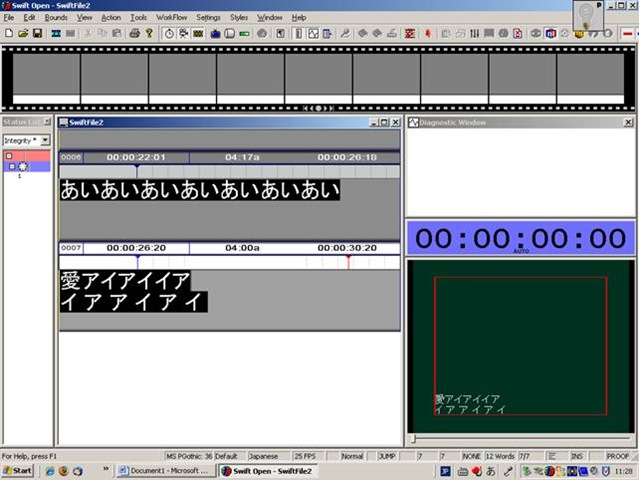This screenshot has height=480, width=639.
Task: Click the red icon at the toolbar's far right
Action: 628,33
